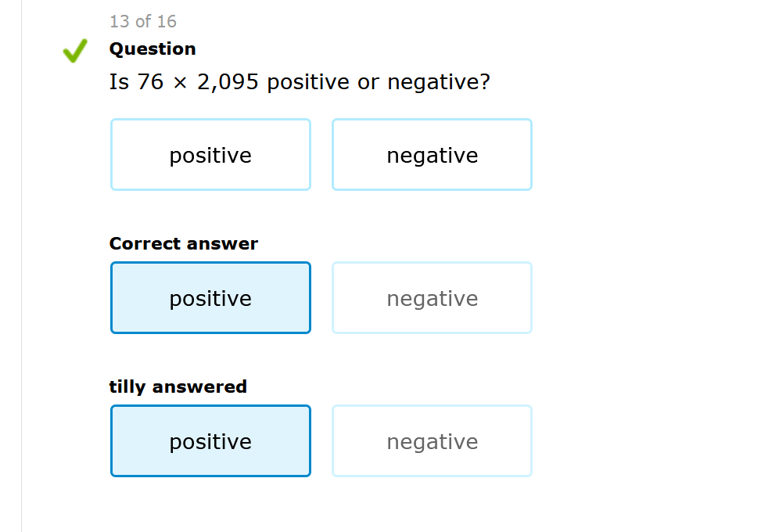This screenshot has width=761, height=532.
Task: Click the green correct checkmark icon
Action: click(x=74, y=52)
